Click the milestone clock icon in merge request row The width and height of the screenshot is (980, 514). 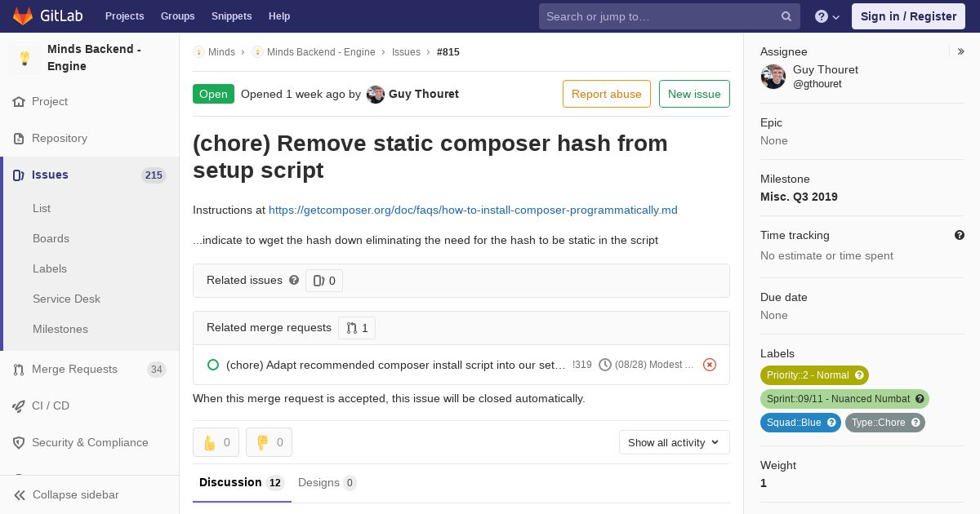click(605, 365)
